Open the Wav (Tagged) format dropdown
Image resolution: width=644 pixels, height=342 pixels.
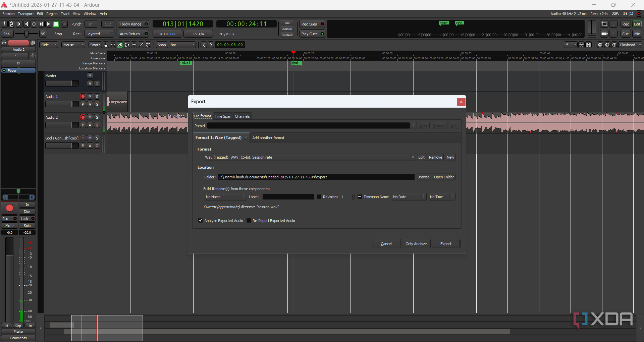[310, 157]
